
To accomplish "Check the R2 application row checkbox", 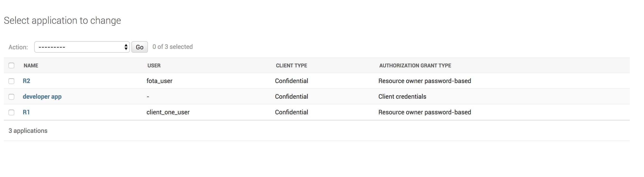I will coord(11,81).
